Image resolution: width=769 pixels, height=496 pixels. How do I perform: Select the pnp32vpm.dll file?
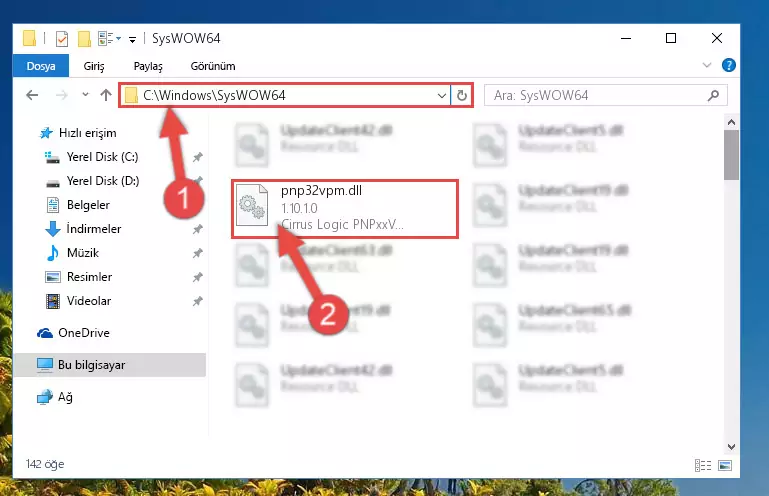345,209
